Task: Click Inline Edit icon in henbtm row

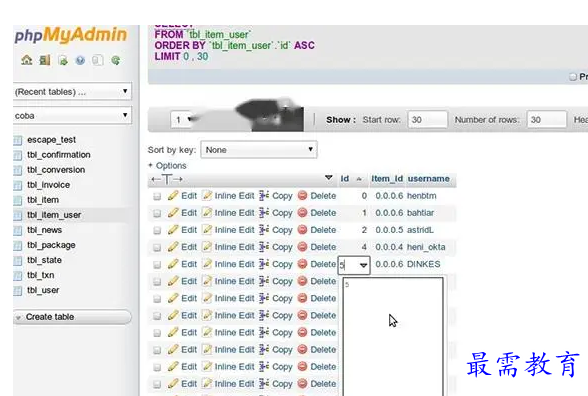Action: 207,195
